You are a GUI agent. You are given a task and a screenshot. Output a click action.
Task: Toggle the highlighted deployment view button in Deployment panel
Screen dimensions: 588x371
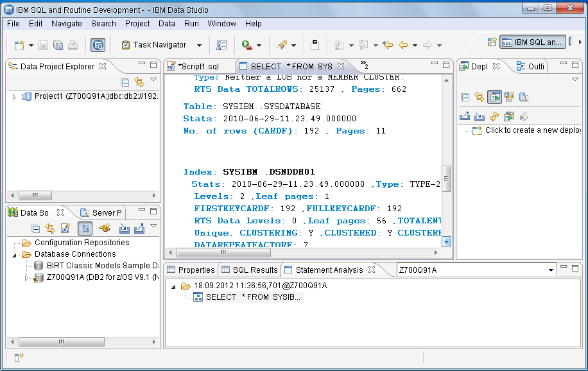(494, 97)
